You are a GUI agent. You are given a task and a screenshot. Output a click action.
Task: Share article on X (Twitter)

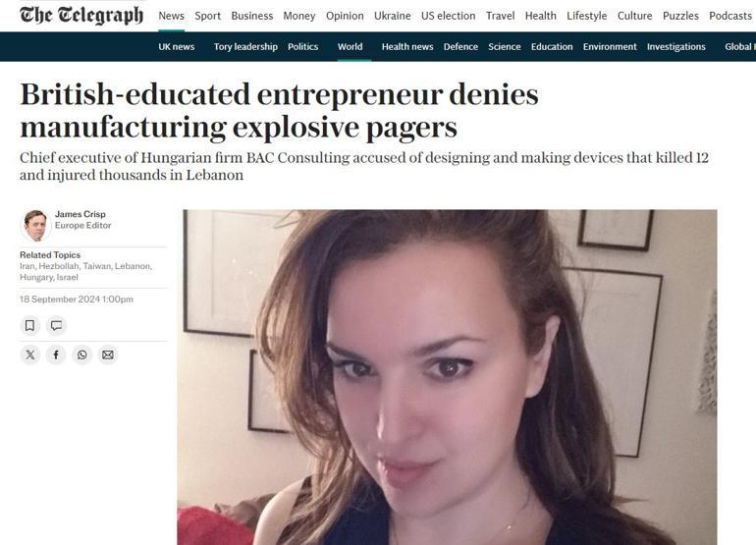(29, 354)
